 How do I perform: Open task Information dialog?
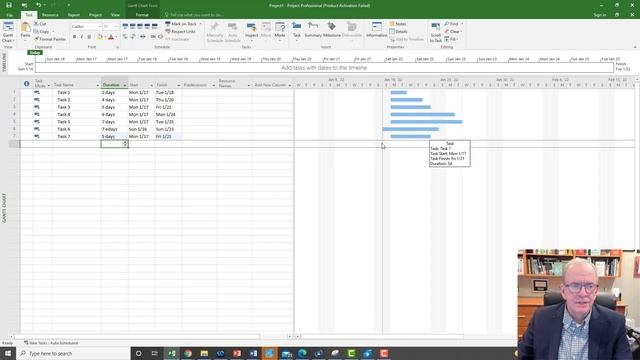pyautogui.click(x=376, y=30)
